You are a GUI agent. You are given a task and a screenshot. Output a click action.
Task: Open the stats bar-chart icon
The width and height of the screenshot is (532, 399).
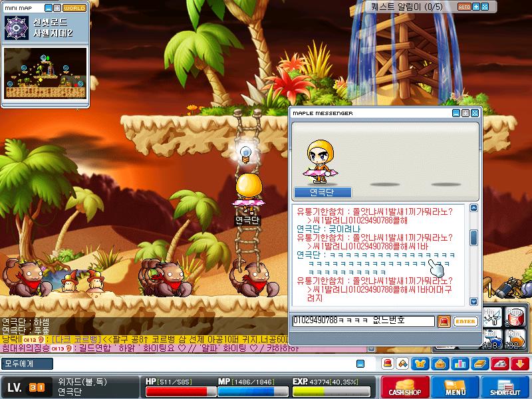[460, 364]
